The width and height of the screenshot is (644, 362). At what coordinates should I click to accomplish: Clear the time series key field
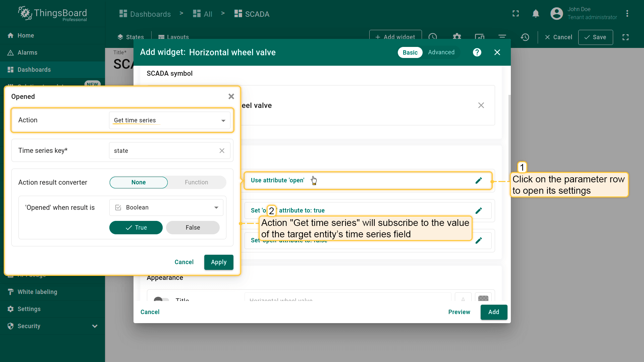point(222,151)
